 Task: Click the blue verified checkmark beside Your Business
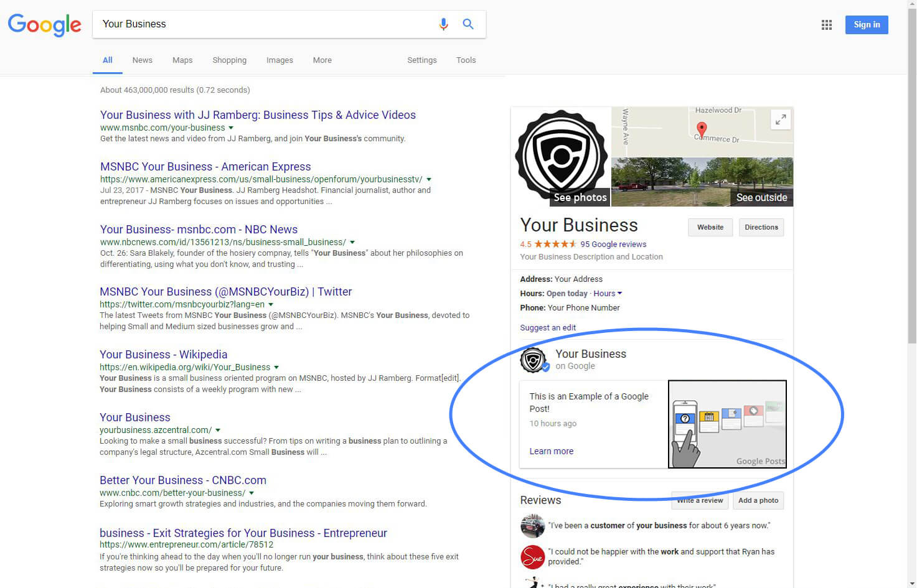click(546, 366)
